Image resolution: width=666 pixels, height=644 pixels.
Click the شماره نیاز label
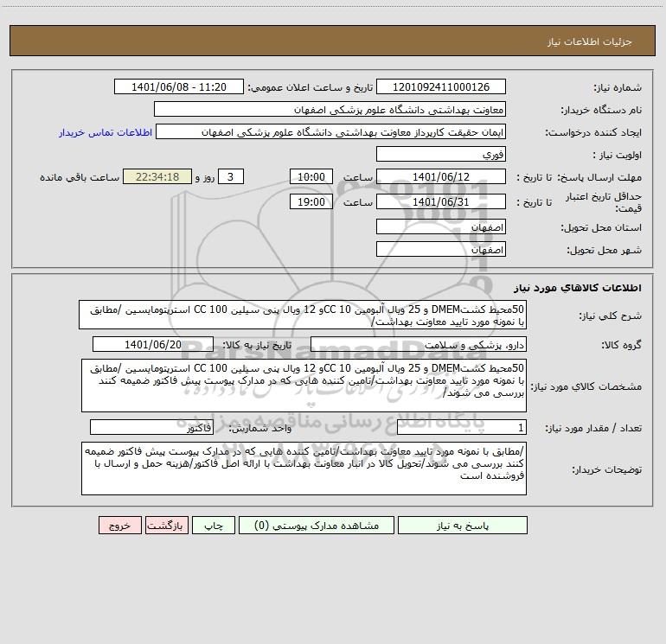[x=618, y=88]
